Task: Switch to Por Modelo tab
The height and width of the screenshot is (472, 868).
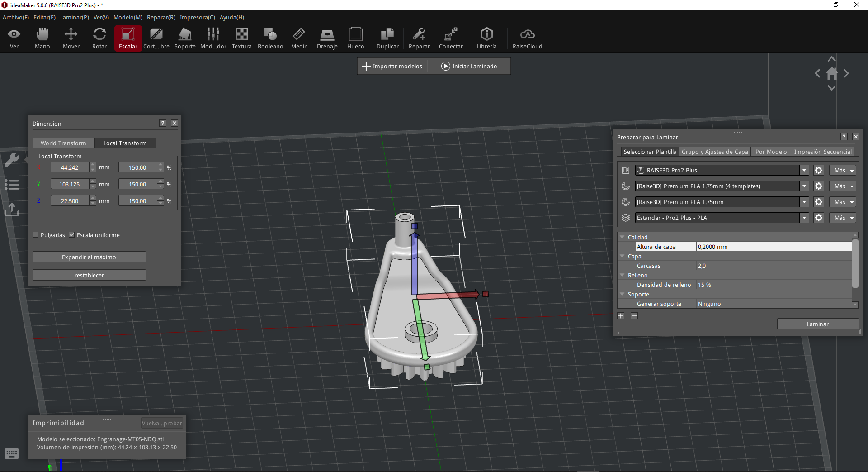Action: [x=771, y=152]
